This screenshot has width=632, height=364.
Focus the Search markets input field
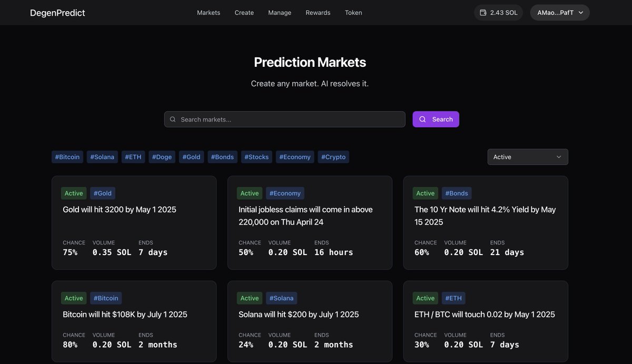pyautogui.click(x=290, y=119)
